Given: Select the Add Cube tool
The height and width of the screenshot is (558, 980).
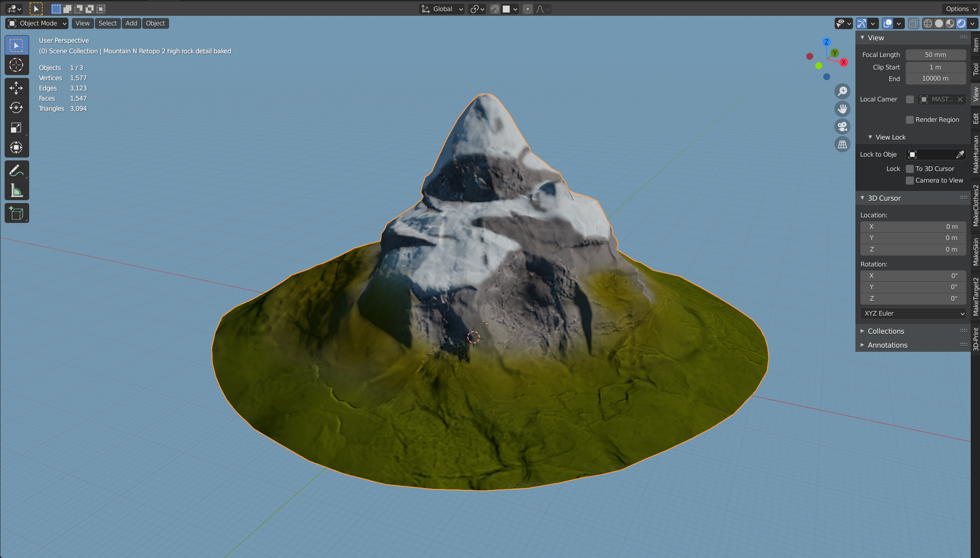Looking at the screenshot, I should pos(16,213).
